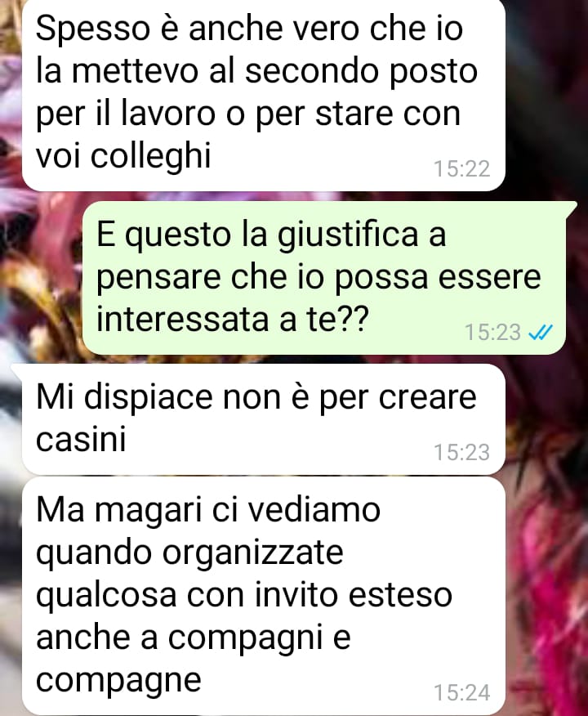Tap the word "organizzate" in last message
This screenshot has width=588, height=716.
pyautogui.click(x=252, y=554)
